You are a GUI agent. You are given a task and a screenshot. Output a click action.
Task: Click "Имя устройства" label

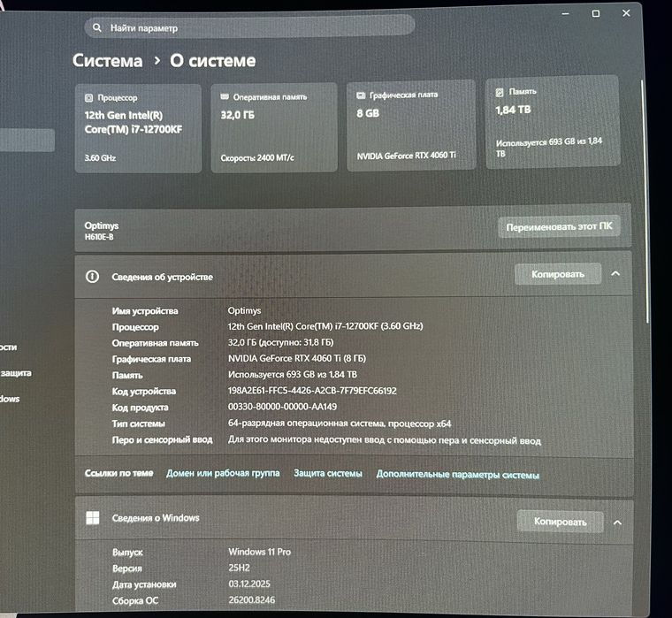click(x=145, y=311)
